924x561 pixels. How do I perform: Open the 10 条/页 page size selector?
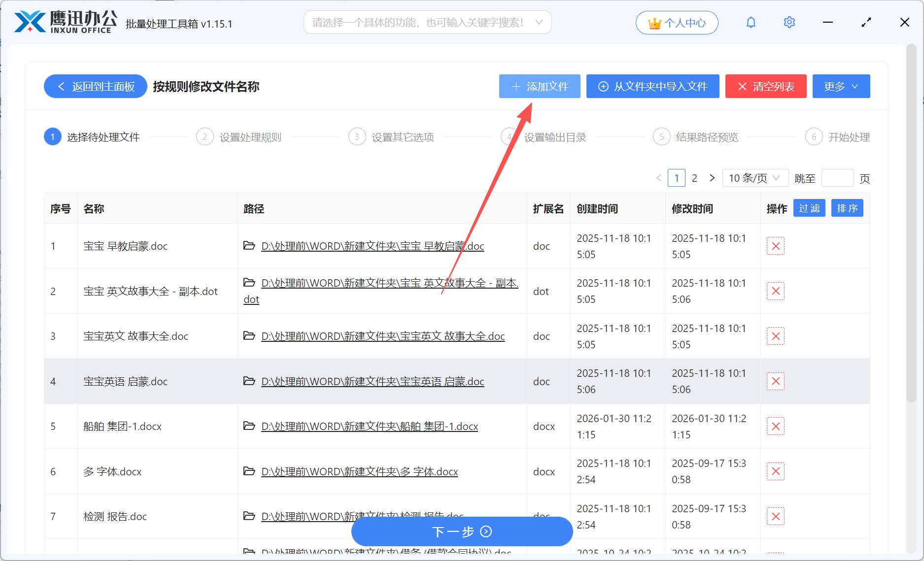tap(755, 178)
